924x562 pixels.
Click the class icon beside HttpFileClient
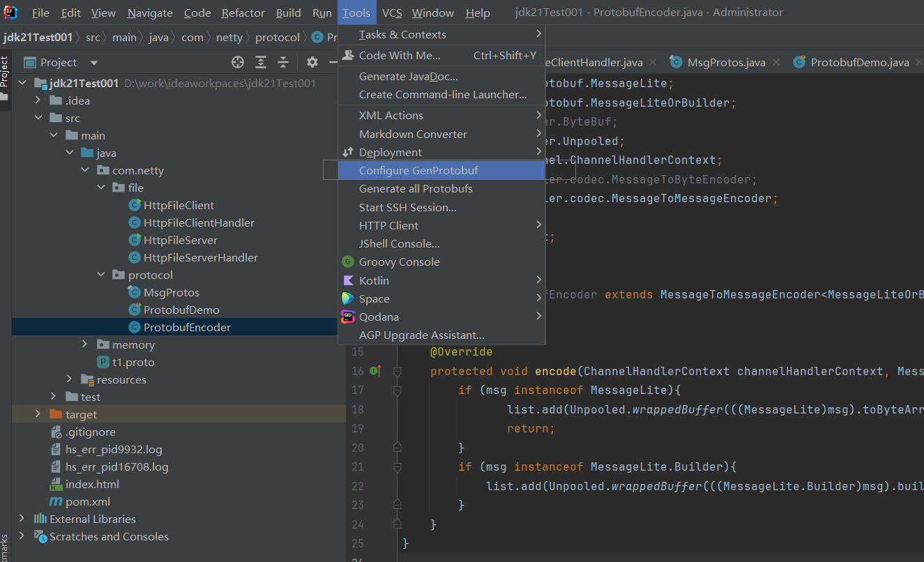tap(135, 205)
